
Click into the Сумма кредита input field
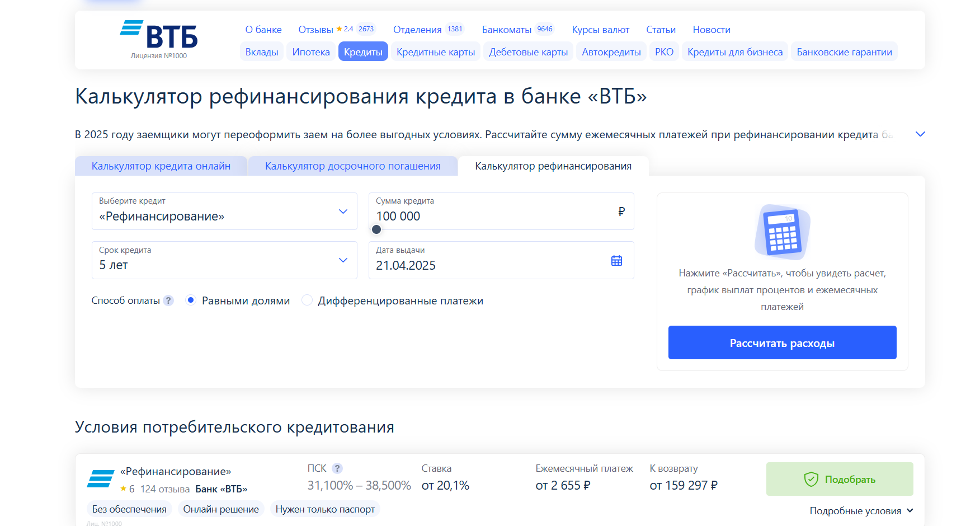tap(492, 216)
